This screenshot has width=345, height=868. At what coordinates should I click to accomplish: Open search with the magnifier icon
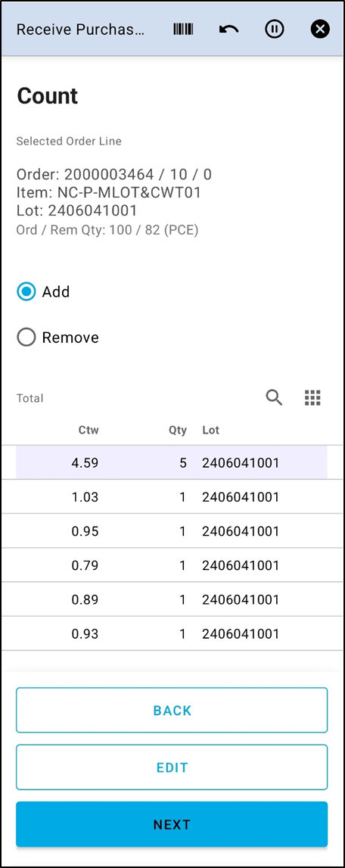pyautogui.click(x=274, y=397)
